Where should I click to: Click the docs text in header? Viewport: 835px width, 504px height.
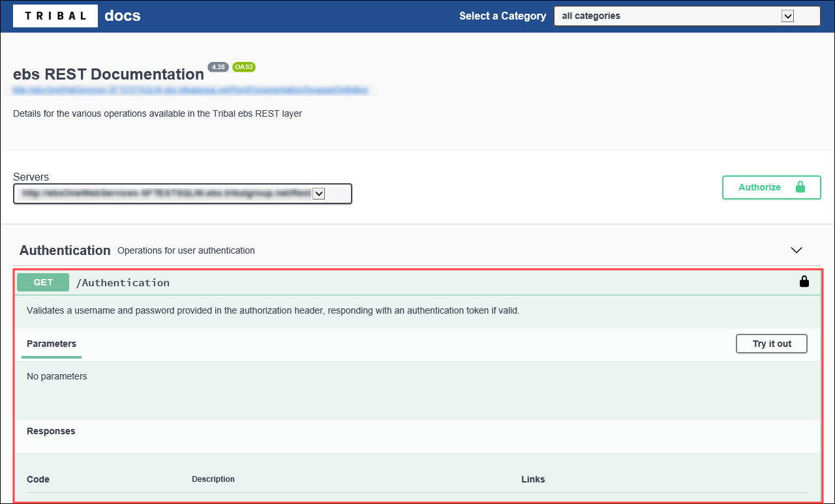coord(123,16)
